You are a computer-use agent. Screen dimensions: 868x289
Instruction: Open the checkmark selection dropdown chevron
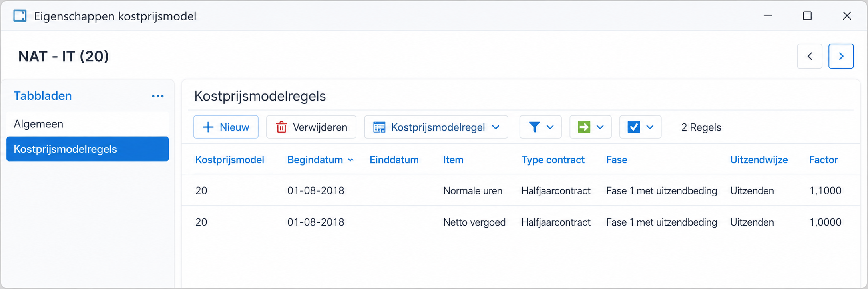click(x=650, y=127)
